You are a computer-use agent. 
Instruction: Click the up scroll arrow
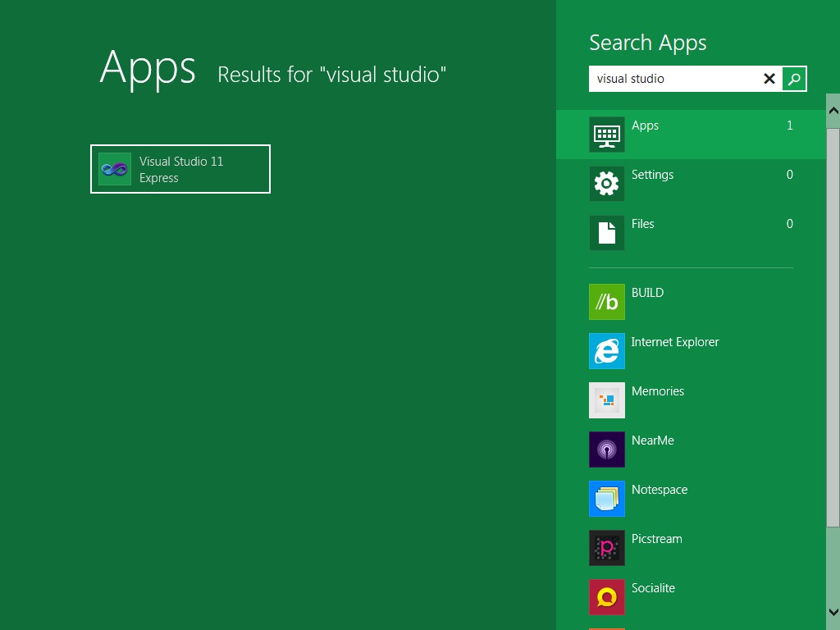tap(833, 110)
